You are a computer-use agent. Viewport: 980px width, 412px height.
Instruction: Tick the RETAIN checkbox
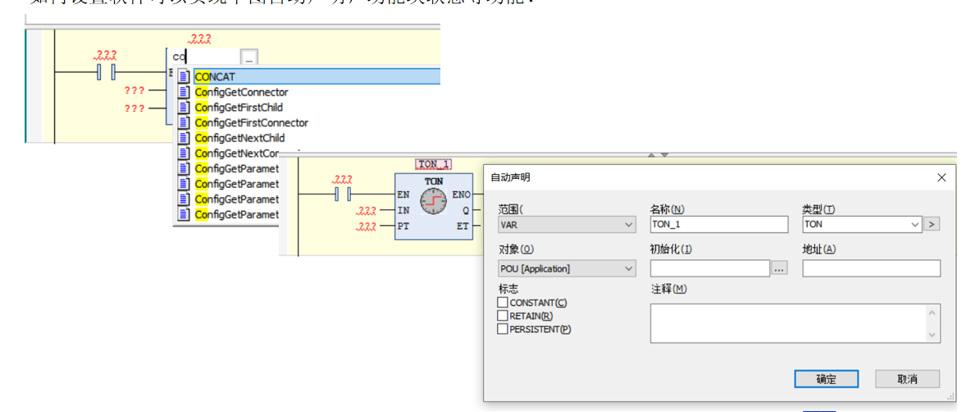[x=503, y=316]
